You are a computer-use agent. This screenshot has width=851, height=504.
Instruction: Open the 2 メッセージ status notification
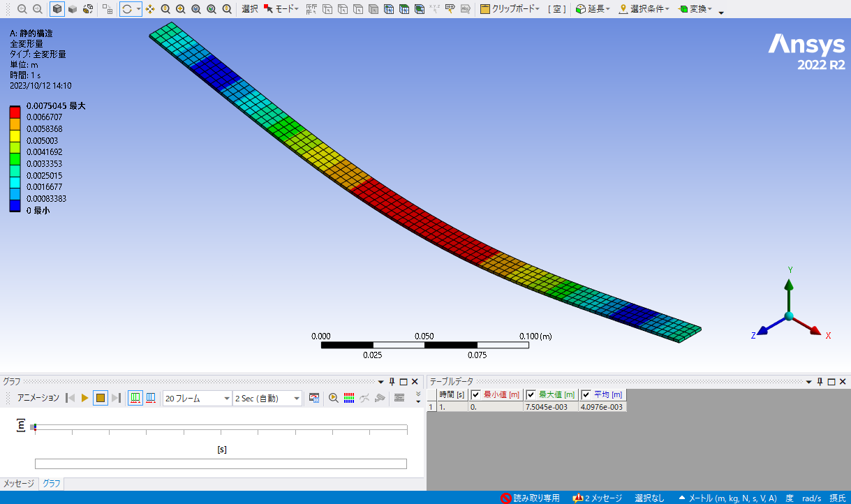[x=597, y=498]
